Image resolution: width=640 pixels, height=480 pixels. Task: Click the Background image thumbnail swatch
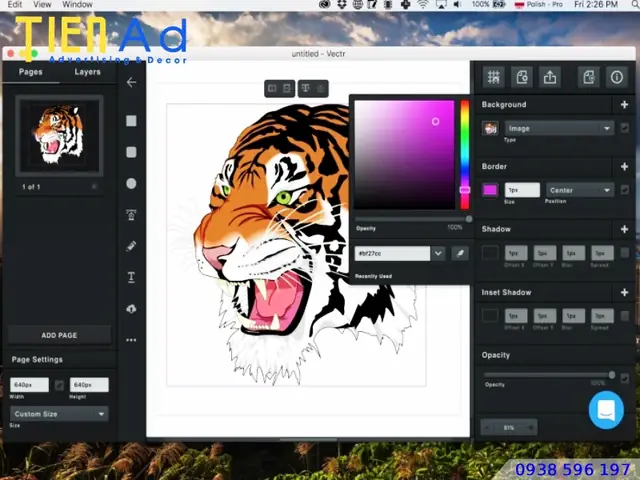tap(490, 128)
